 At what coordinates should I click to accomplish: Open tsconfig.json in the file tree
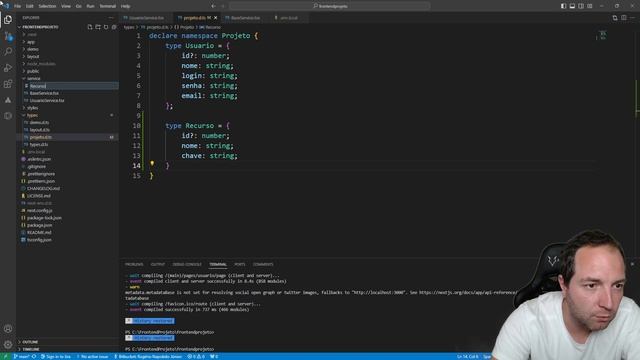[39, 240]
